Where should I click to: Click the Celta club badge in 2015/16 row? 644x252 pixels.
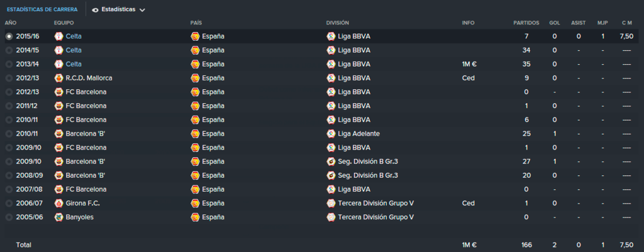(58, 36)
